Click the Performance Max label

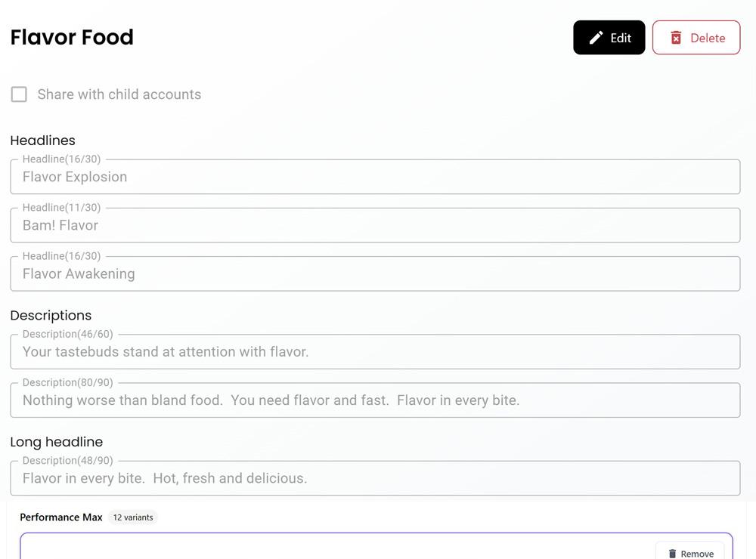coord(61,517)
